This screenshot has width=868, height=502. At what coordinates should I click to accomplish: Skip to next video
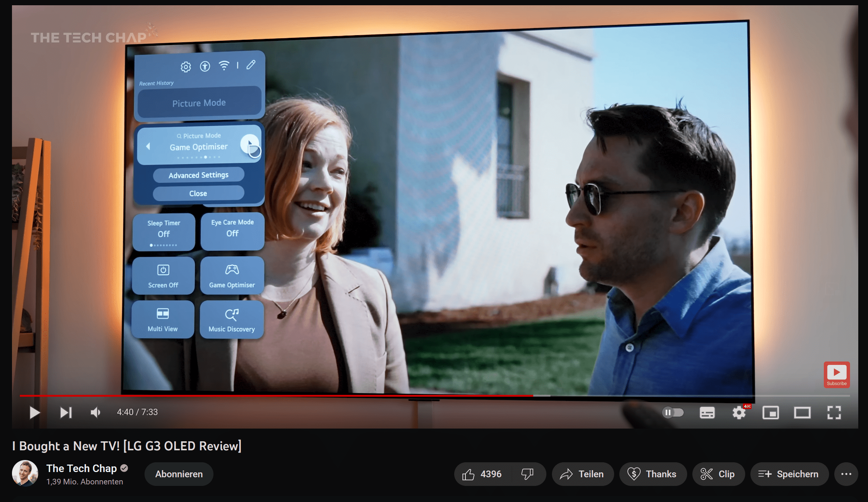66,412
